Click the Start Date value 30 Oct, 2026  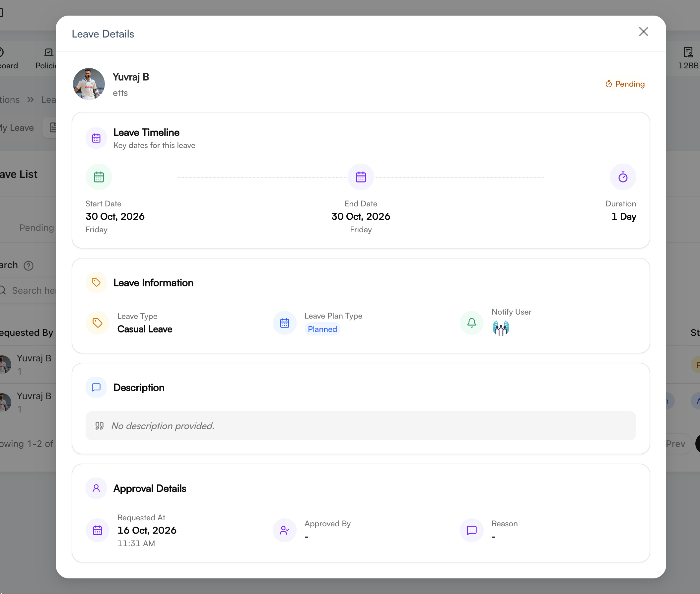115,216
